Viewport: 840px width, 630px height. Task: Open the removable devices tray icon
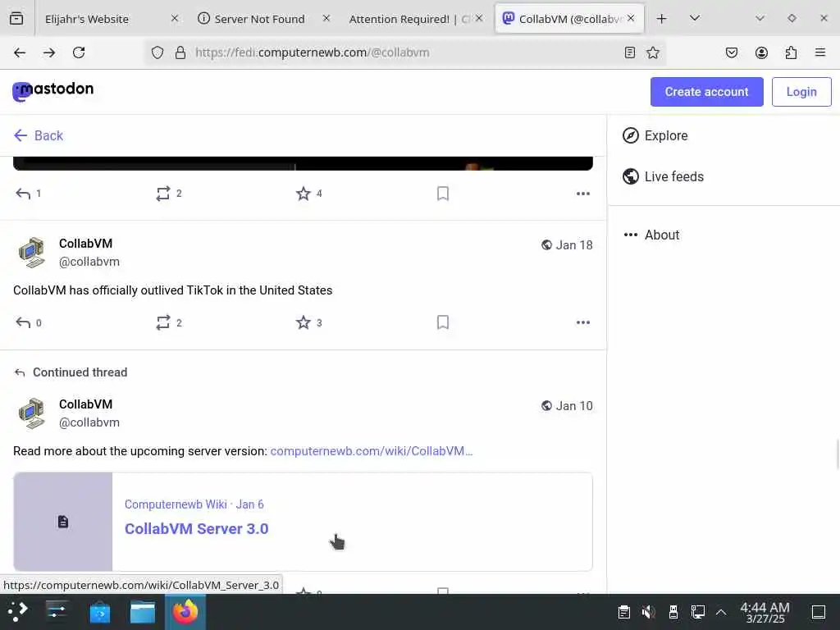(x=673, y=612)
